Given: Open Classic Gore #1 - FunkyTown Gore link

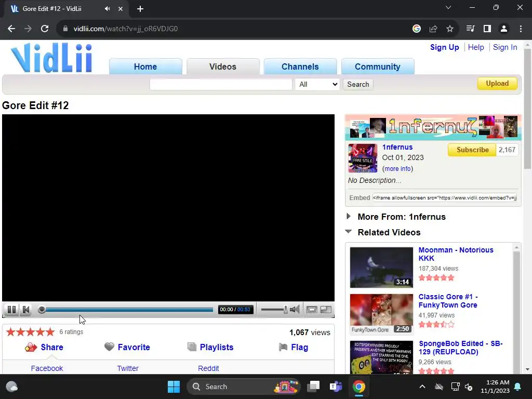Looking at the screenshot, I should 448,301.
